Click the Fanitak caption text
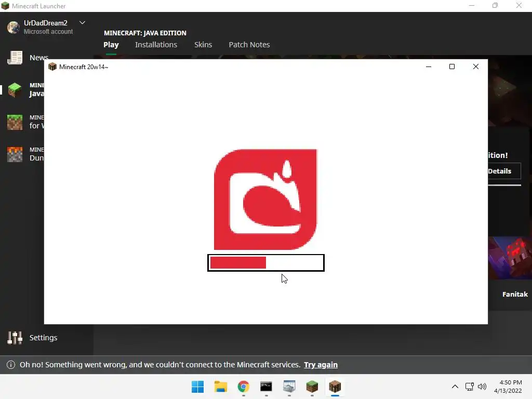This screenshot has height=399, width=532. pyautogui.click(x=515, y=294)
